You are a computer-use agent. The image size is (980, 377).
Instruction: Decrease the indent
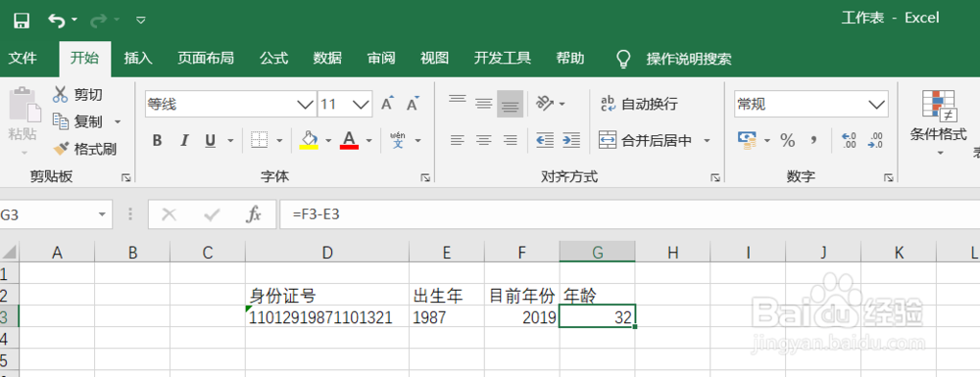click(x=545, y=140)
